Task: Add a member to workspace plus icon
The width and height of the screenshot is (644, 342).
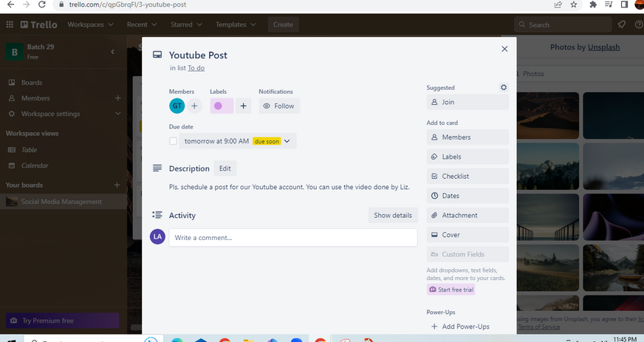Action: coord(118,98)
